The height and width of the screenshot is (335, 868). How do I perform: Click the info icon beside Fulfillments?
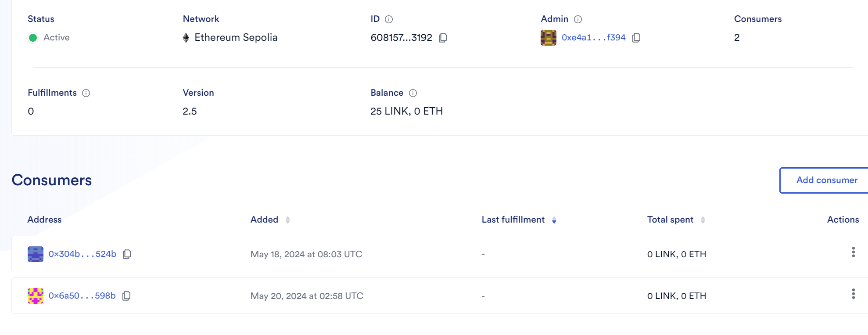[x=86, y=93]
